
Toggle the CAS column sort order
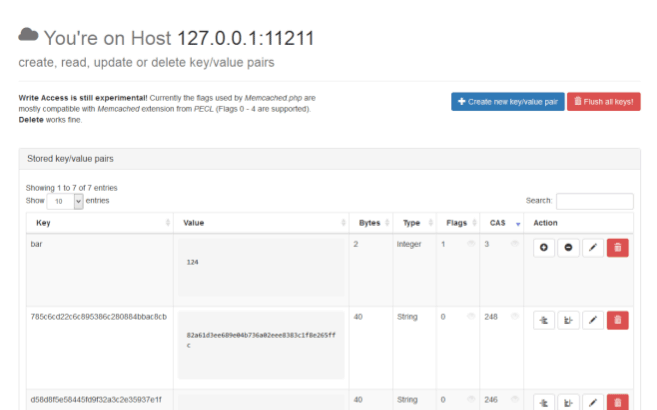pos(502,223)
